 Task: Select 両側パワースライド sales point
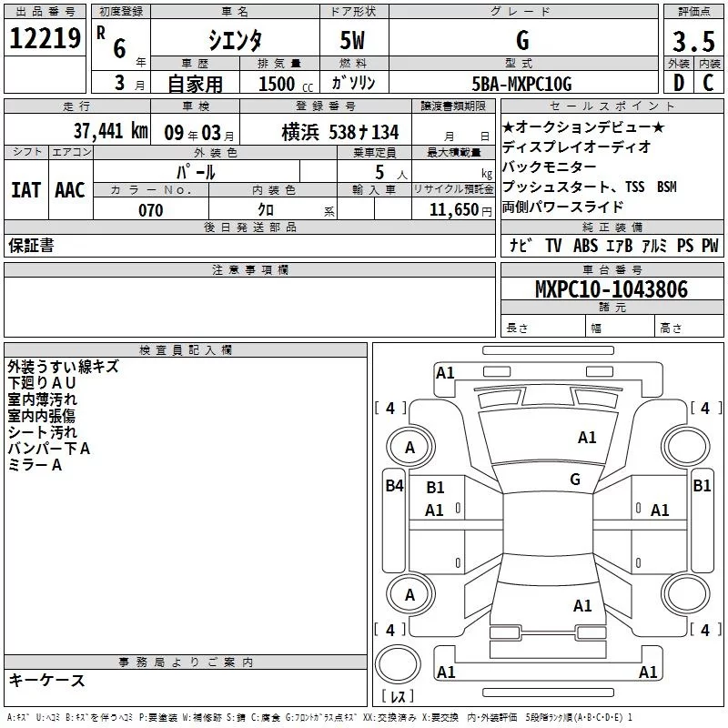[x=562, y=207]
